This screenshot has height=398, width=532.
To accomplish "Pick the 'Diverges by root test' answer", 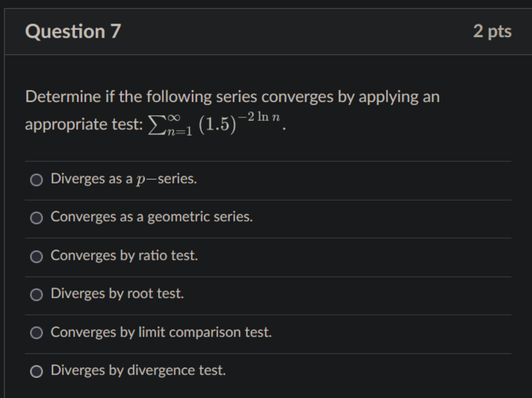I will (x=117, y=294).
